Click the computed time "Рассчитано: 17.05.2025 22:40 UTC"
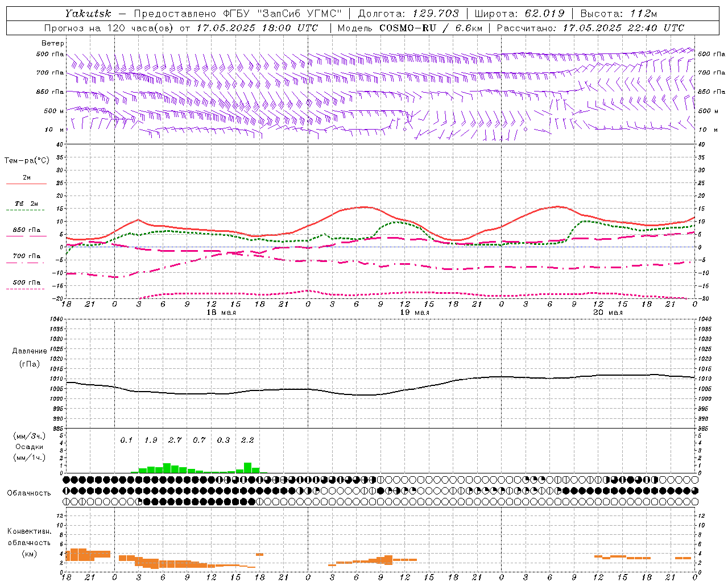 tap(591, 28)
